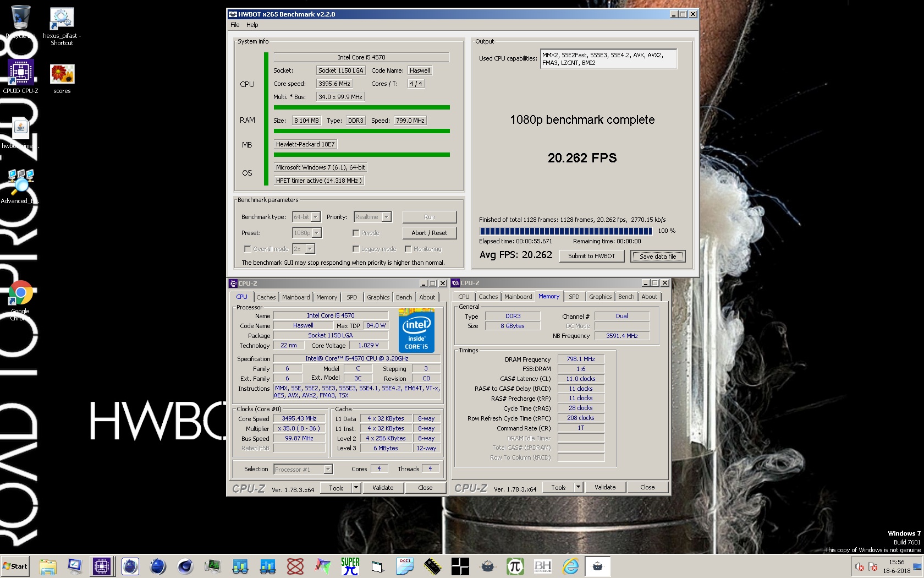Click the DOC1 document taskbar icon
924x578 pixels.
pyautogui.click(x=405, y=566)
